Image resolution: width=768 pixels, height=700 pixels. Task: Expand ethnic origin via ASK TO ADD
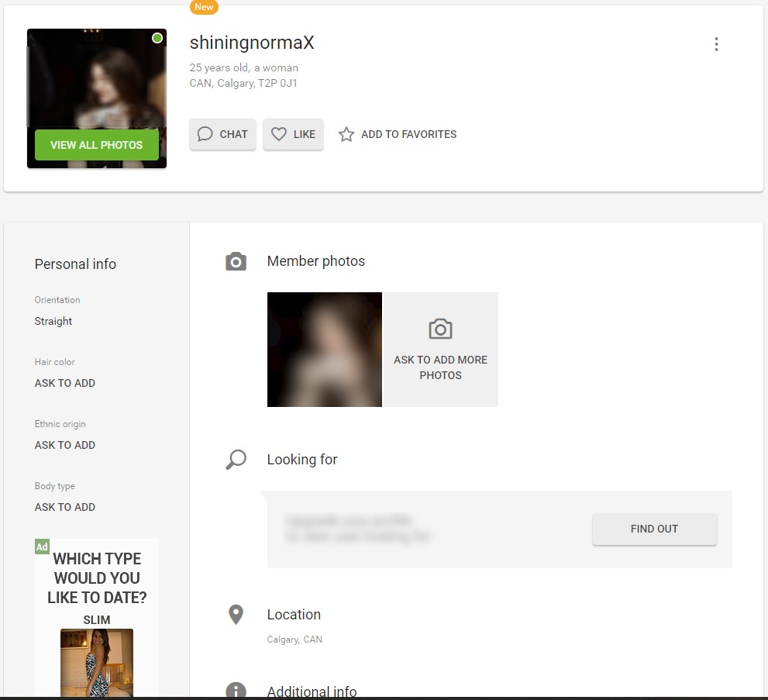point(64,445)
